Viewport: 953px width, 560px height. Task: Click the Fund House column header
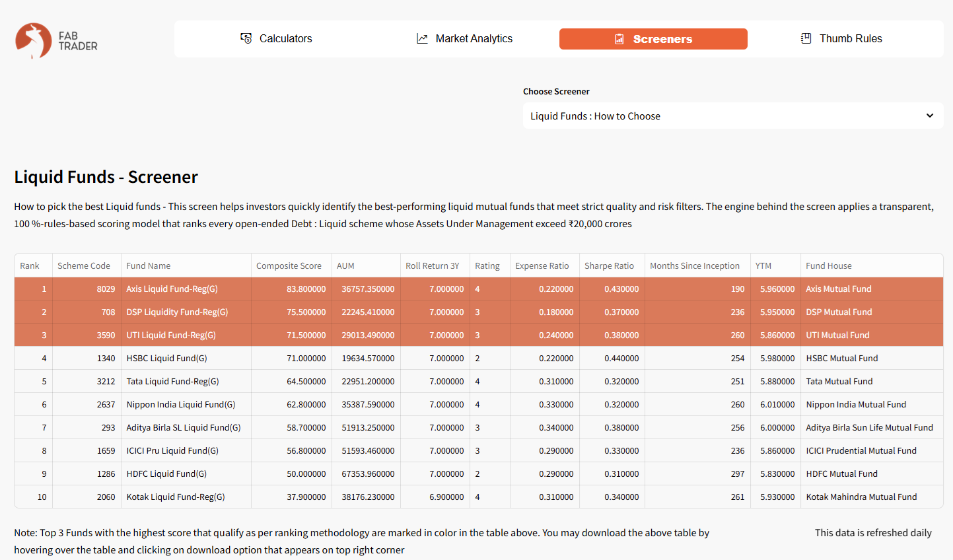tap(872, 265)
